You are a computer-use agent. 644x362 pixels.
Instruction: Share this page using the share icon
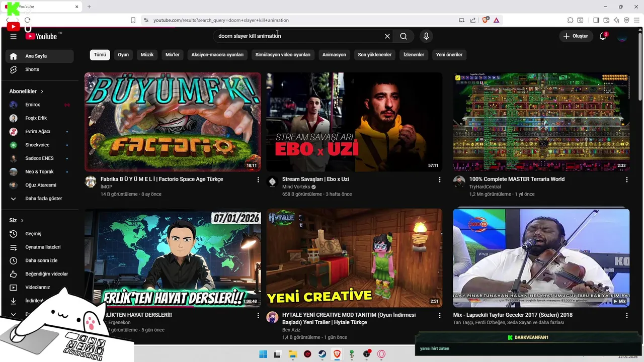[x=473, y=20]
